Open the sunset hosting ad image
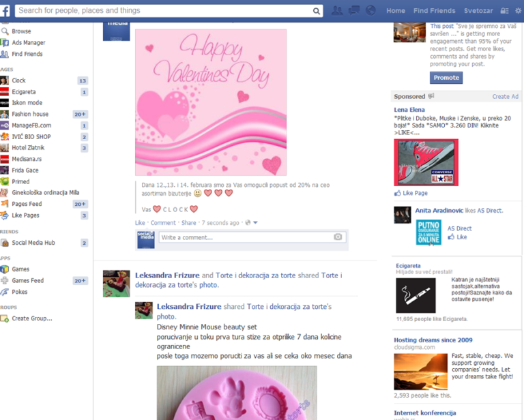 pos(421,372)
